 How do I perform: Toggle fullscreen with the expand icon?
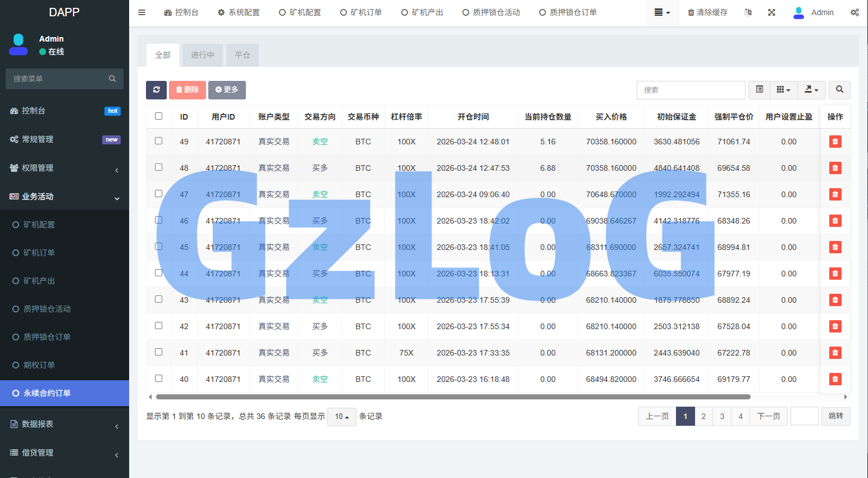[x=771, y=11]
